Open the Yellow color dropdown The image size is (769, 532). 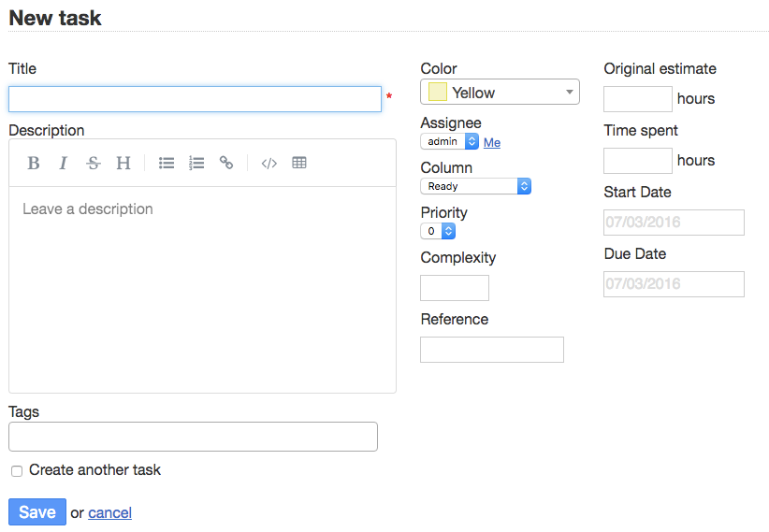tap(500, 92)
